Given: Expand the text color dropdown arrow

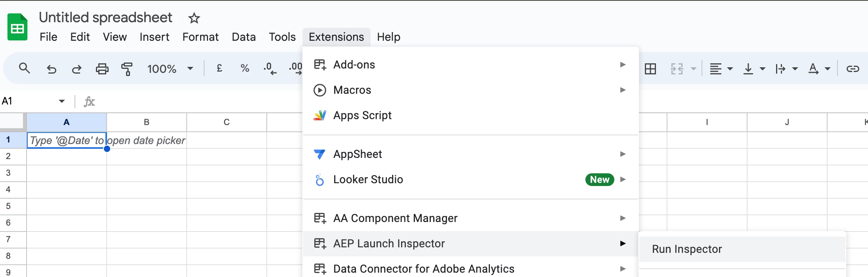Looking at the screenshot, I should [x=828, y=69].
